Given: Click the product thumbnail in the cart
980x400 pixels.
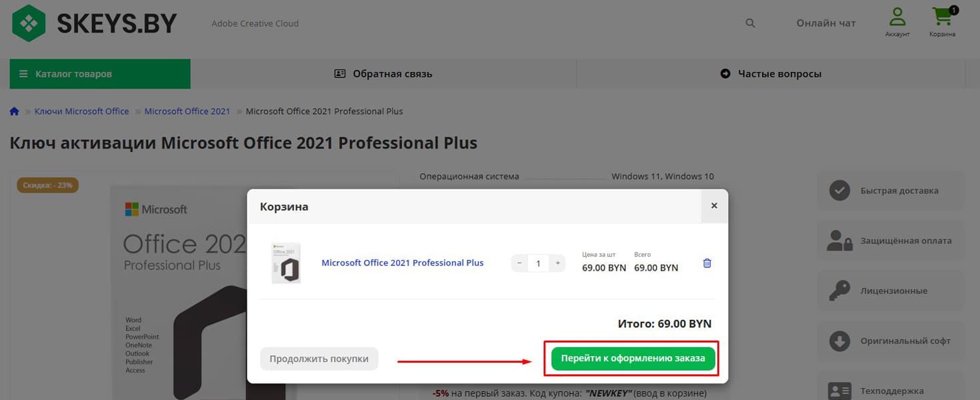Looking at the screenshot, I should tap(286, 263).
